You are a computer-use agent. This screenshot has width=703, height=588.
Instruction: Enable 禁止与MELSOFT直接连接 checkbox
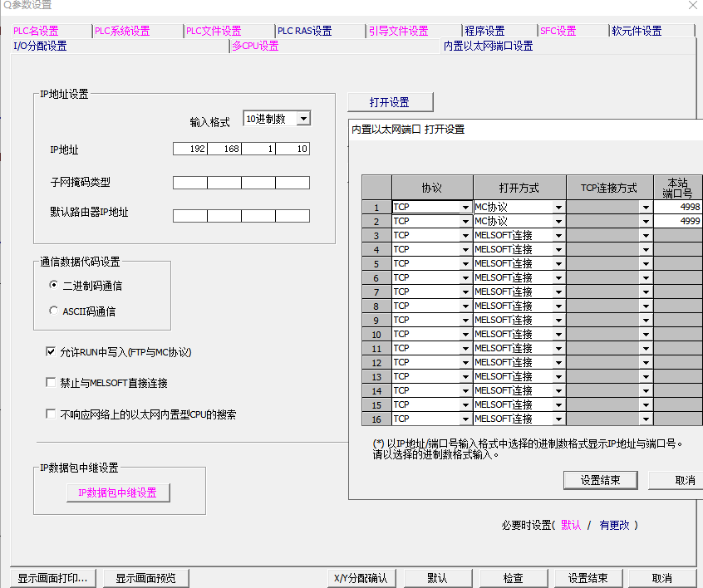point(52,383)
